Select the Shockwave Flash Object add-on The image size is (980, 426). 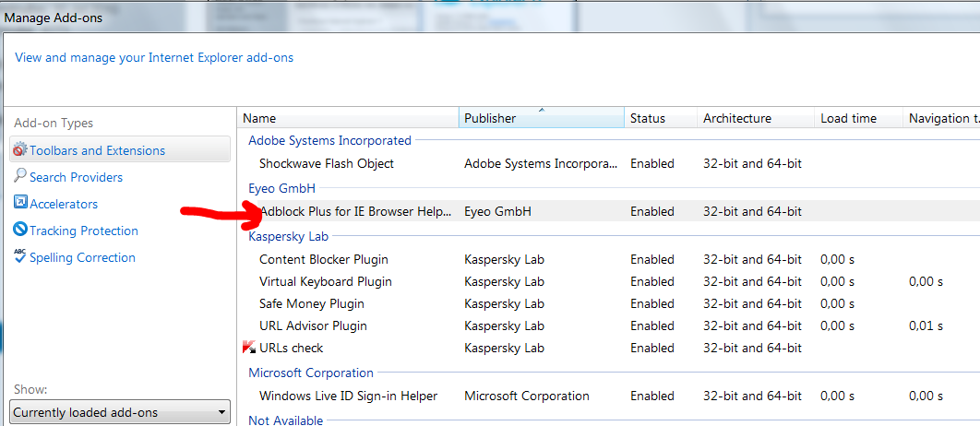tap(327, 163)
